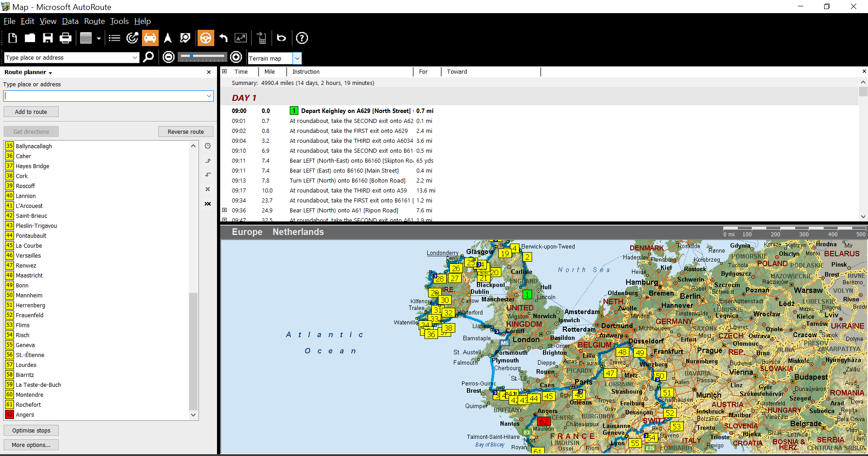Viewport: 868px width, 456px height.
Task: Click the schedule stop clock icon
Action: coord(208,146)
